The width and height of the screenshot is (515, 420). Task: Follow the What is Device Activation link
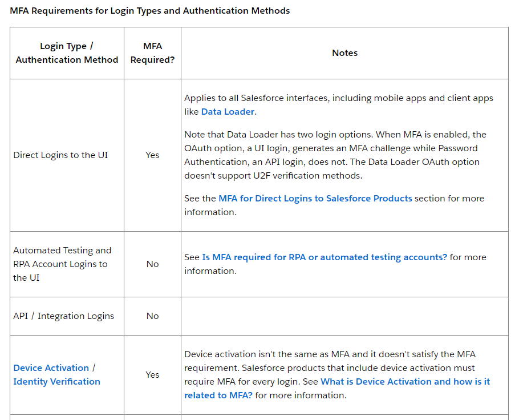point(337,389)
